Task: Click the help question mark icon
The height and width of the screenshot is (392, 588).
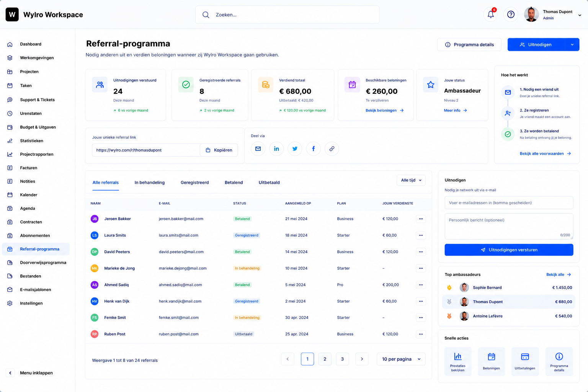Action: point(511,15)
